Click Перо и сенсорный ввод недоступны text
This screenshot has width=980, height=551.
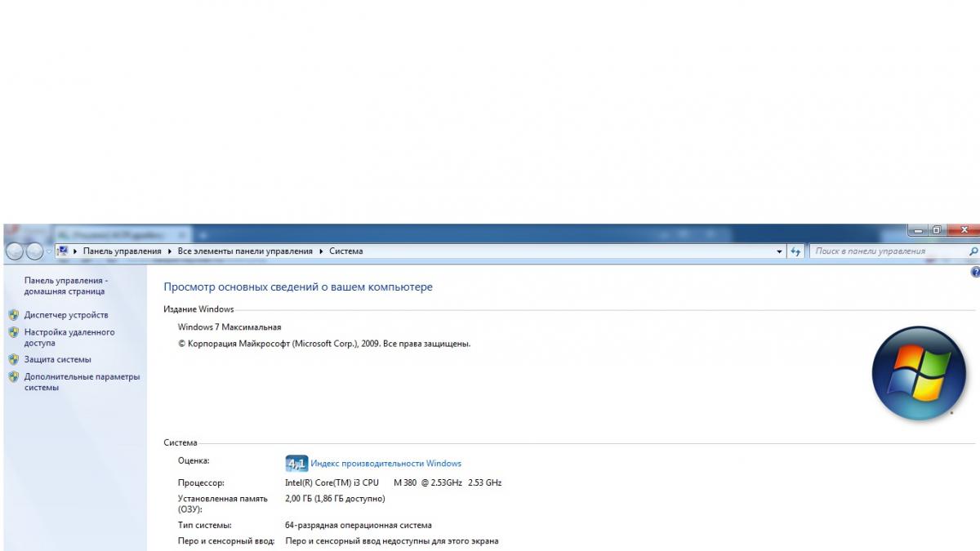(x=391, y=540)
